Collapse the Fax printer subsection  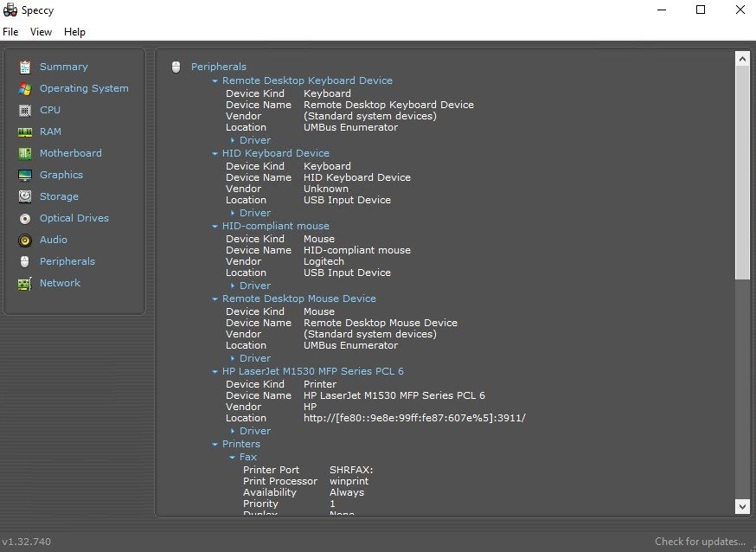(232, 458)
